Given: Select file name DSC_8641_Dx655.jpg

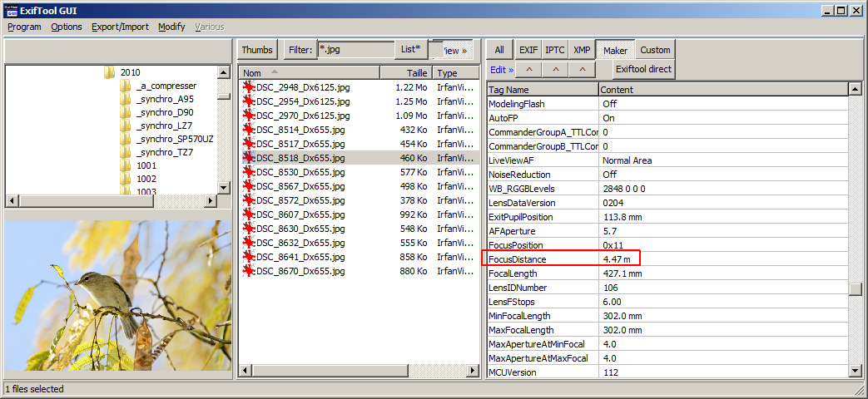Looking at the screenshot, I should click(x=300, y=257).
